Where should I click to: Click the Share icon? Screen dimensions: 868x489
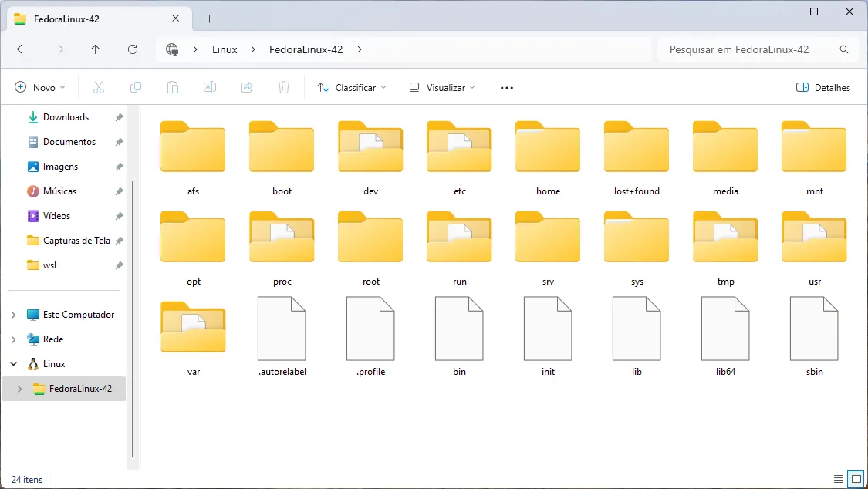coord(247,87)
